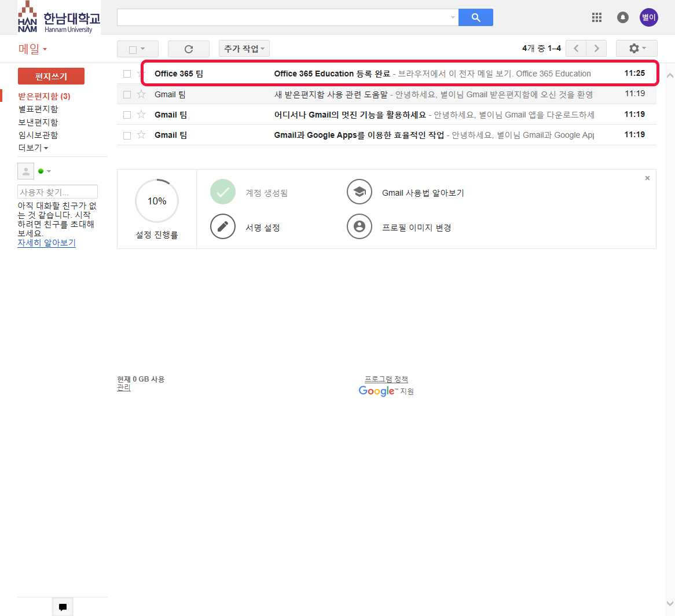Screen dimensions: 675x616
Task: Click the Google 지원 logo
Action: (x=386, y=391)
